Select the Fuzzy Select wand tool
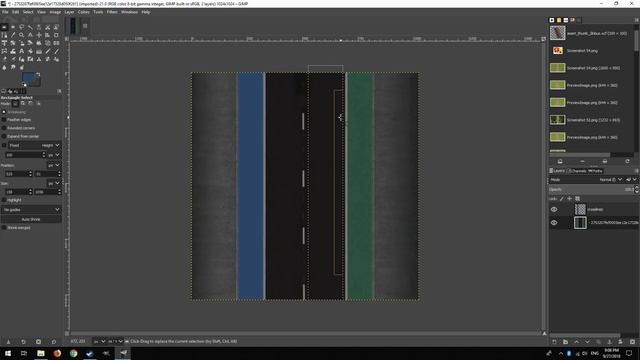The height and width of the screenshot is (360, 640). coord(30,27)
